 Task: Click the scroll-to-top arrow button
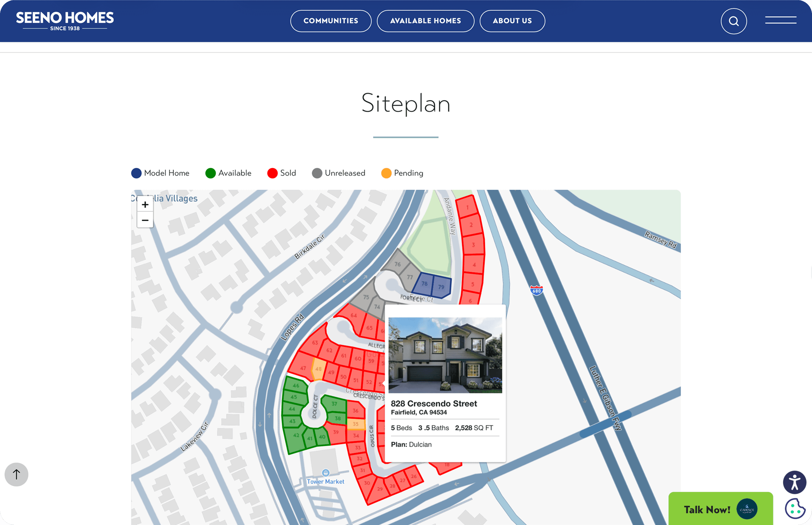16,474
